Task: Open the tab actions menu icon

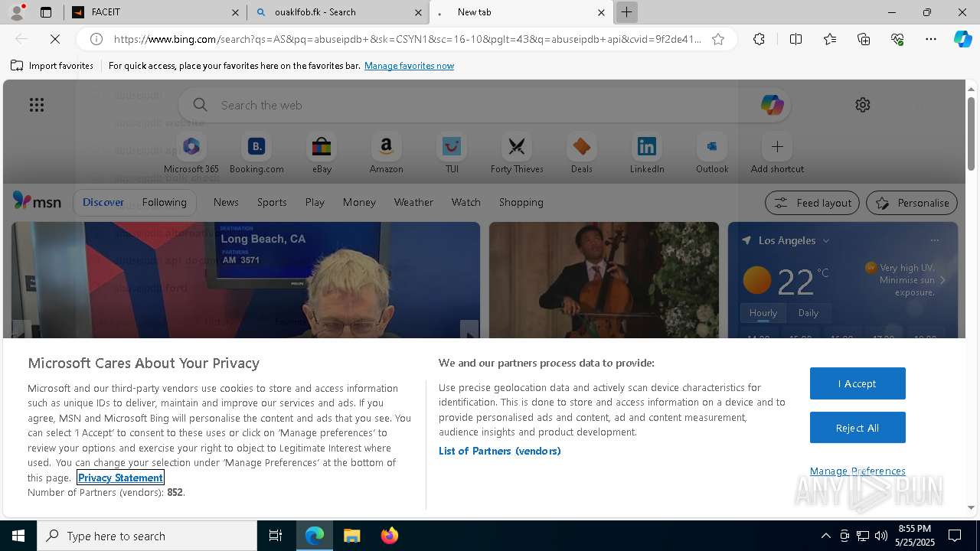Action: (x=46, y=12)
